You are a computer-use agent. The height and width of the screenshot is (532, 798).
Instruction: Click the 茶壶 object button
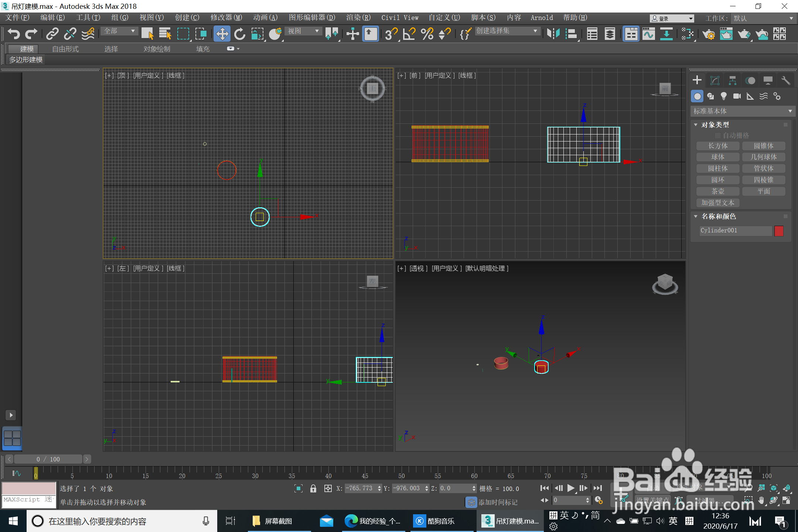[717, 191]
